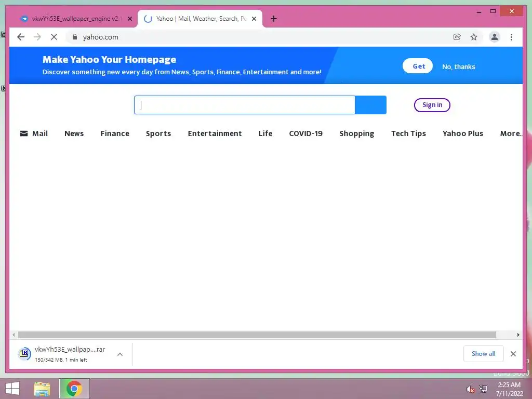
Task: Stop loading the page with X button
Action: (54, 37)
